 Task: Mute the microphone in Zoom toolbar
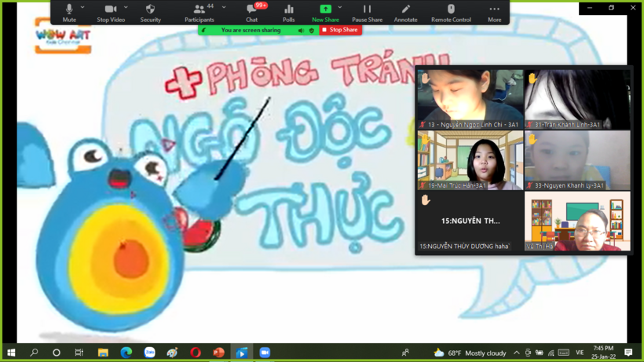pos(69,12)
